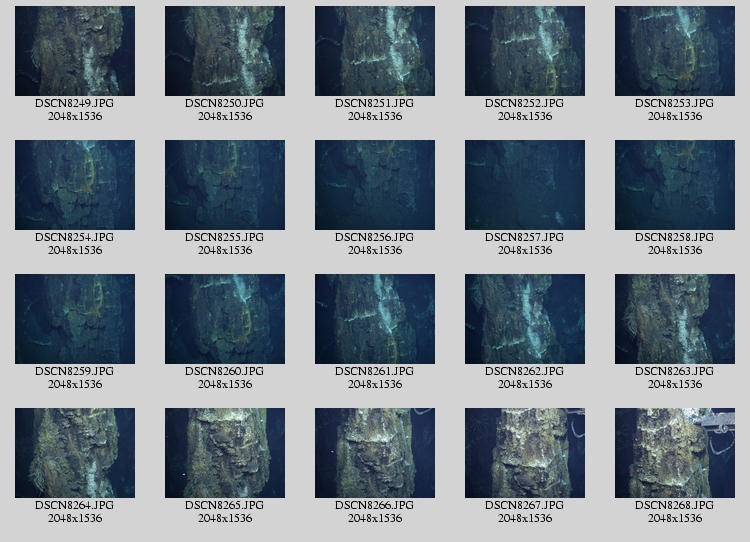Click the DSCN8267.JPG filename label
The height and width of the screenshot is (542, 750).
point(524,505)
